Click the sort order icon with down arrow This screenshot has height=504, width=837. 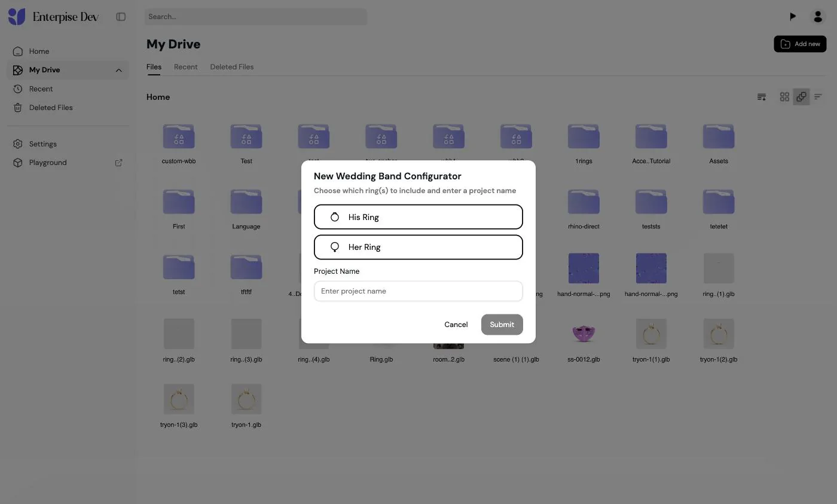(762, 97)
